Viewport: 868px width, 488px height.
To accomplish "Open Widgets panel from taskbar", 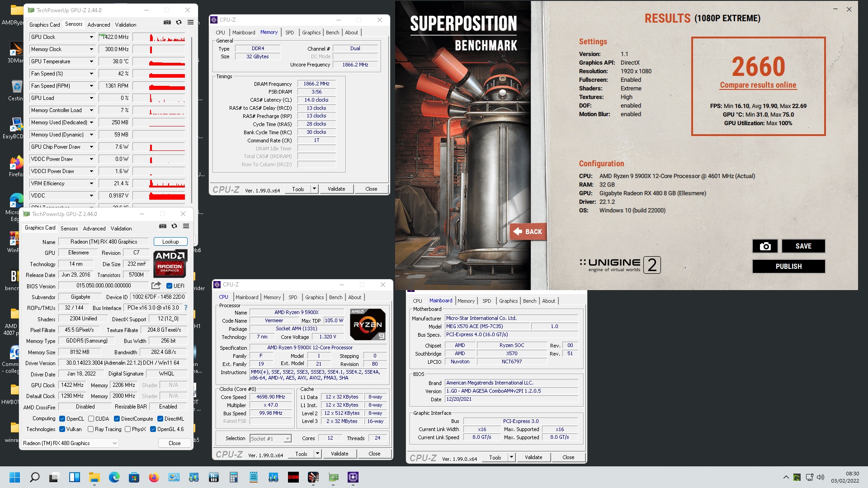I will [x=75, y=477].
